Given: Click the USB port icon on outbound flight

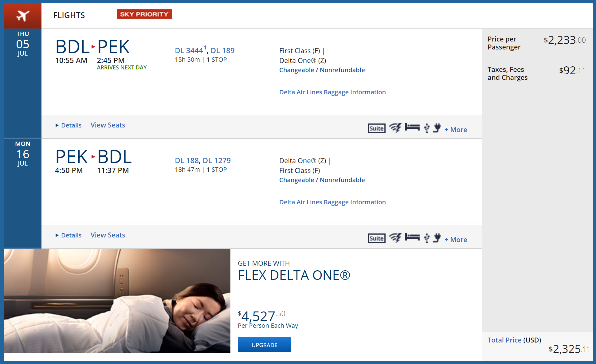Looking at the screenshot, I should (427, 128).
